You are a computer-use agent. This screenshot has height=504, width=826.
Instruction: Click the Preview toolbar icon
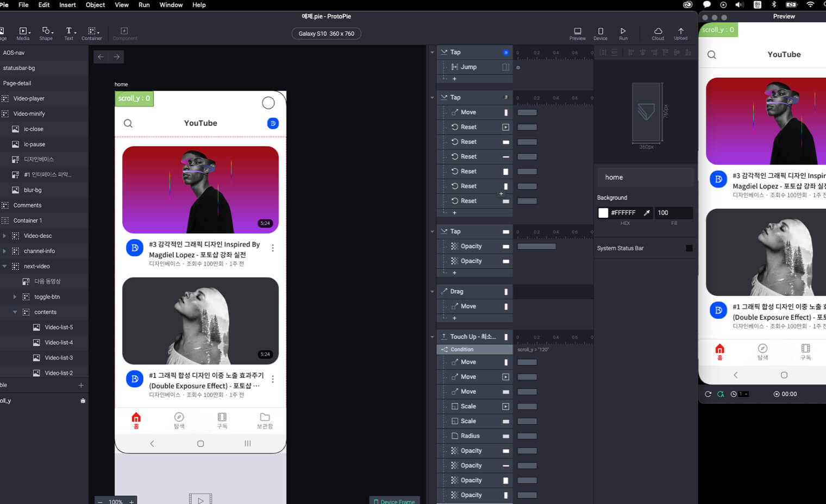pyautogui.click(x=578, y=34)
